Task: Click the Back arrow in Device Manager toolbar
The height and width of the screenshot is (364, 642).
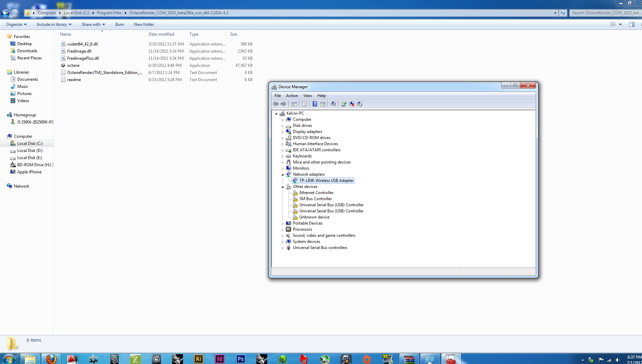Action: [x=276, y=104]
